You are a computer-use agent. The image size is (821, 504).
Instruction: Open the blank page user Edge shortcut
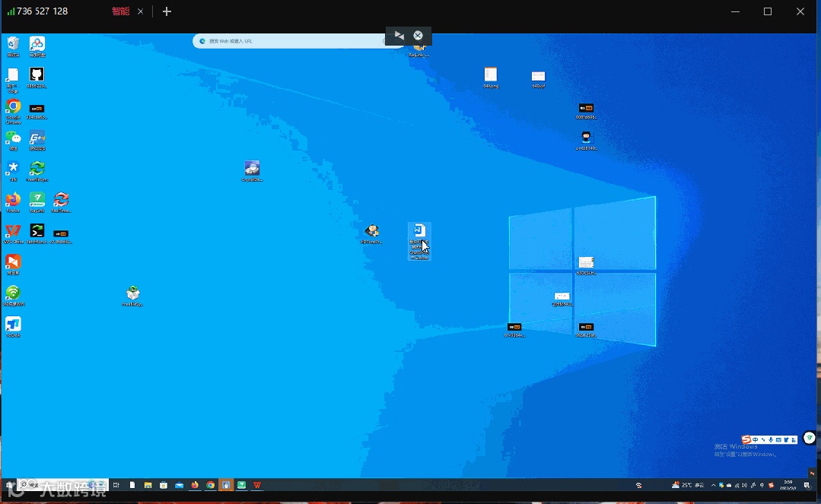click(13, 80)
